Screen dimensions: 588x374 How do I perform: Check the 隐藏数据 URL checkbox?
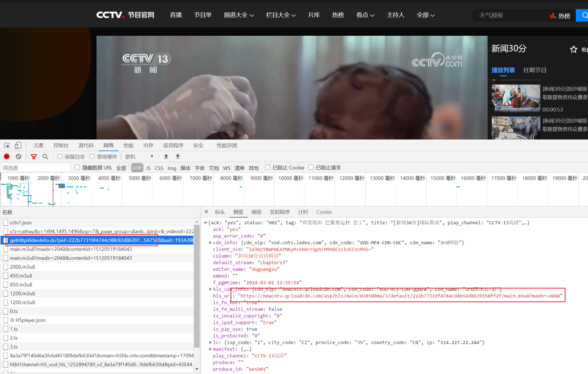(x=77, y=167)
